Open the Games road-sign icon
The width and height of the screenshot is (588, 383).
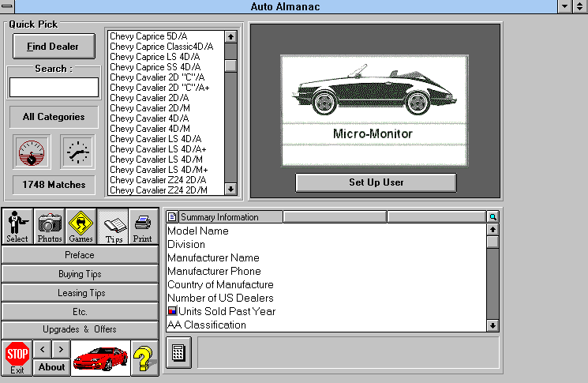point(81,226)
